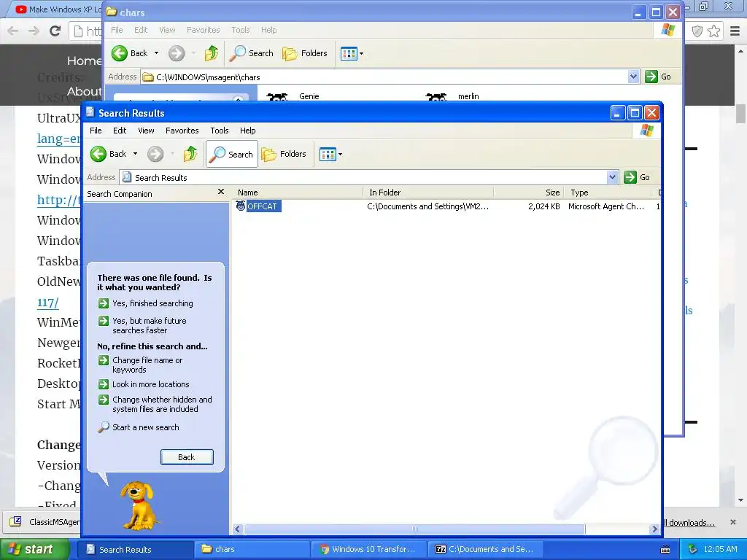Start a new search

click(145, 427)
